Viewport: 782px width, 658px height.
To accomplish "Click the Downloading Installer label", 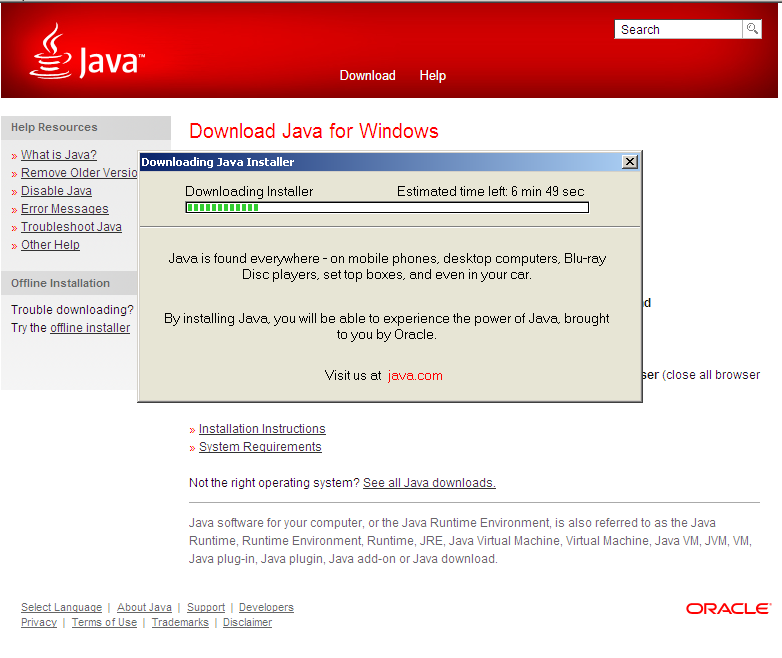I will click(x=249, y=192).
